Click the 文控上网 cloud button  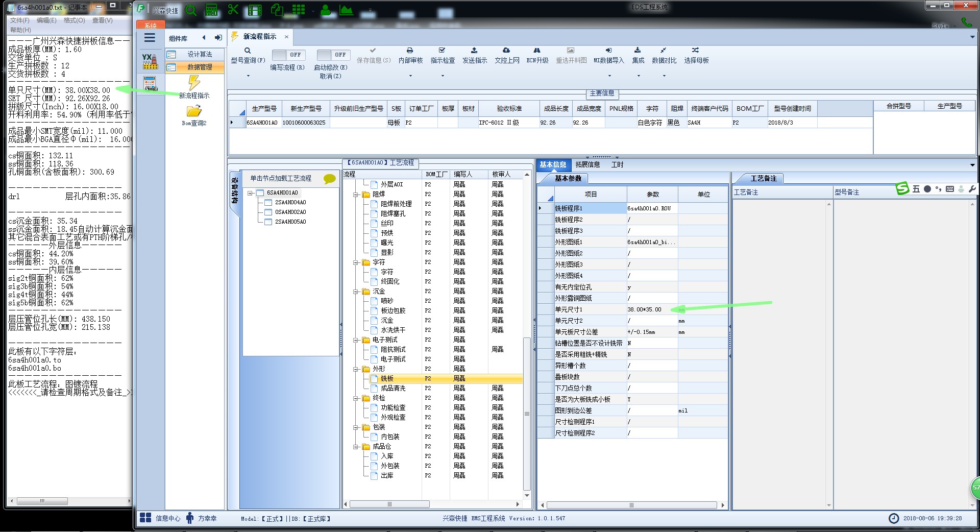click(507, 56)
